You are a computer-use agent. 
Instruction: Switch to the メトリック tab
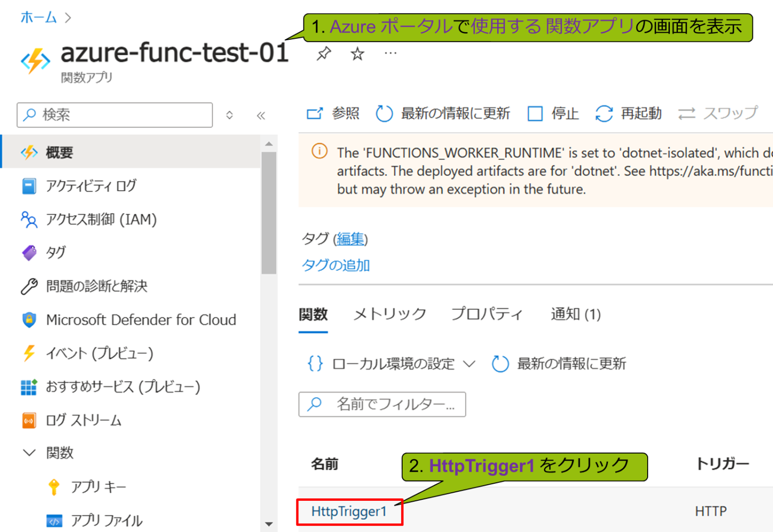(389, 314)
